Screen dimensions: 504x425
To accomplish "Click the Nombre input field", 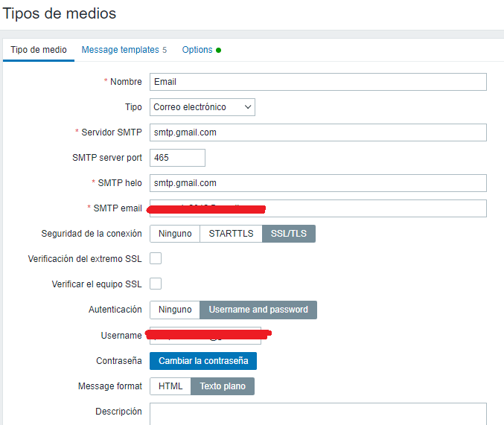I will click(318, 82).
